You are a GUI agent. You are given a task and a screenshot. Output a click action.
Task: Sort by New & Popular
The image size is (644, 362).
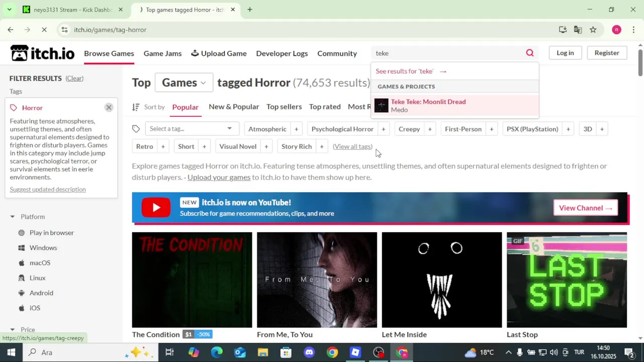(234, 107)
